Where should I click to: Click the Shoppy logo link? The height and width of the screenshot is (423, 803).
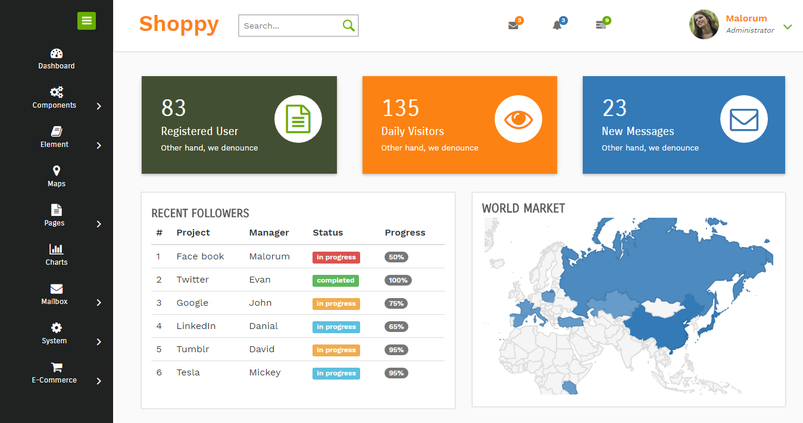tap(179, 24)
